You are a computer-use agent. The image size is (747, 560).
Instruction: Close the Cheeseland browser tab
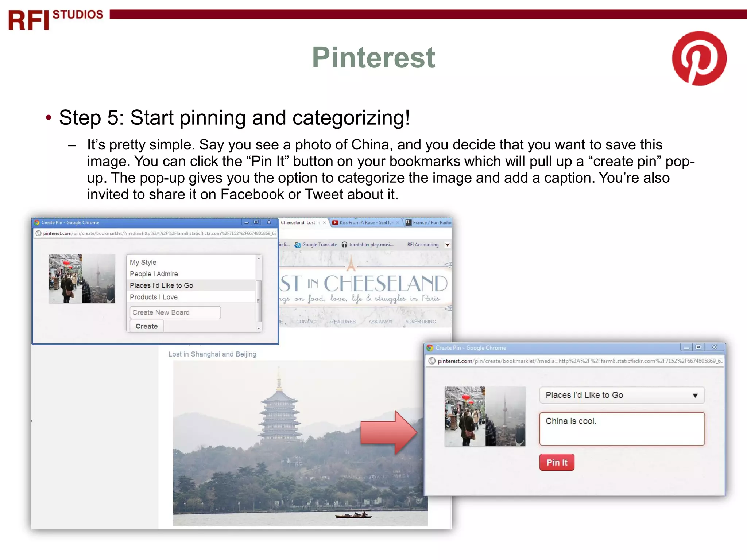pyautogui.click(x=324, y=222)
